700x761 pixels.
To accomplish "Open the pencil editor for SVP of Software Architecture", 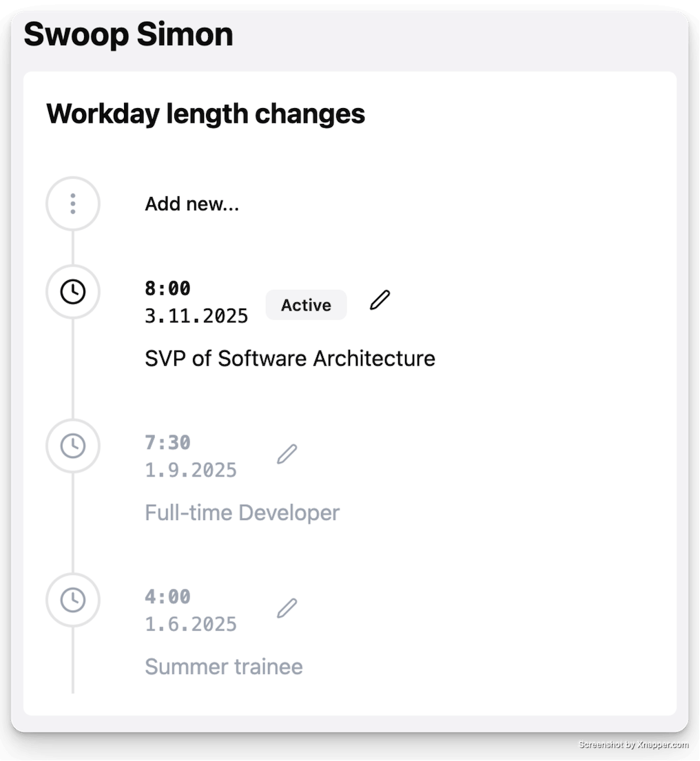I will coord(379,299).
